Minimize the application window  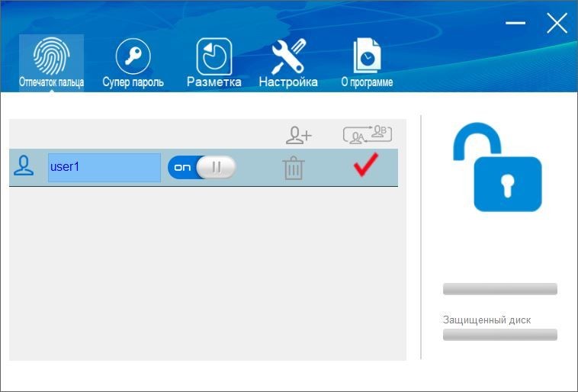[x=515, y=23]
